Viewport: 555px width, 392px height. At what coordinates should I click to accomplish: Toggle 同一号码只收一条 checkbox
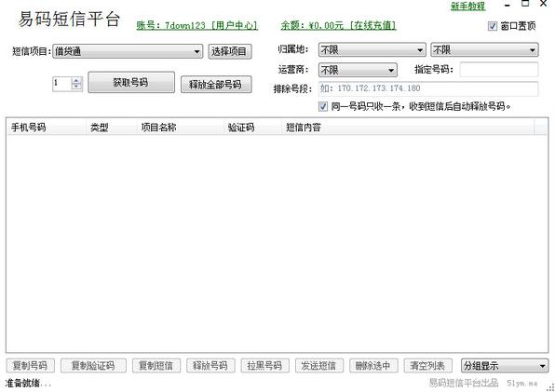point(323,106)
